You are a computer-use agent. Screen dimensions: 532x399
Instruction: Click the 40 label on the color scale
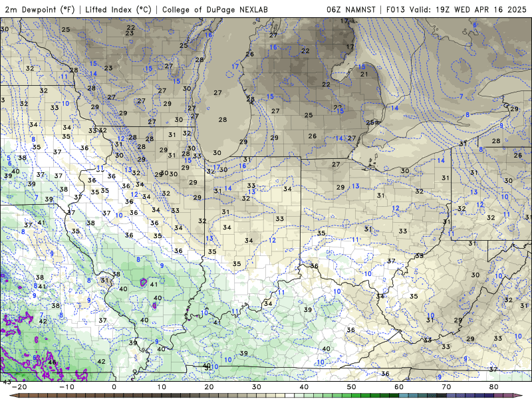click(304, 387)
